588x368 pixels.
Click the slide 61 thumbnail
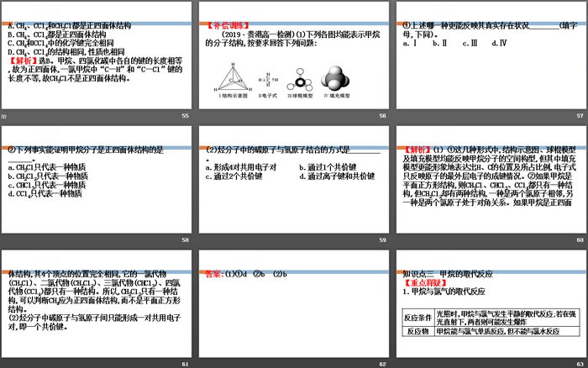(97, 306)
